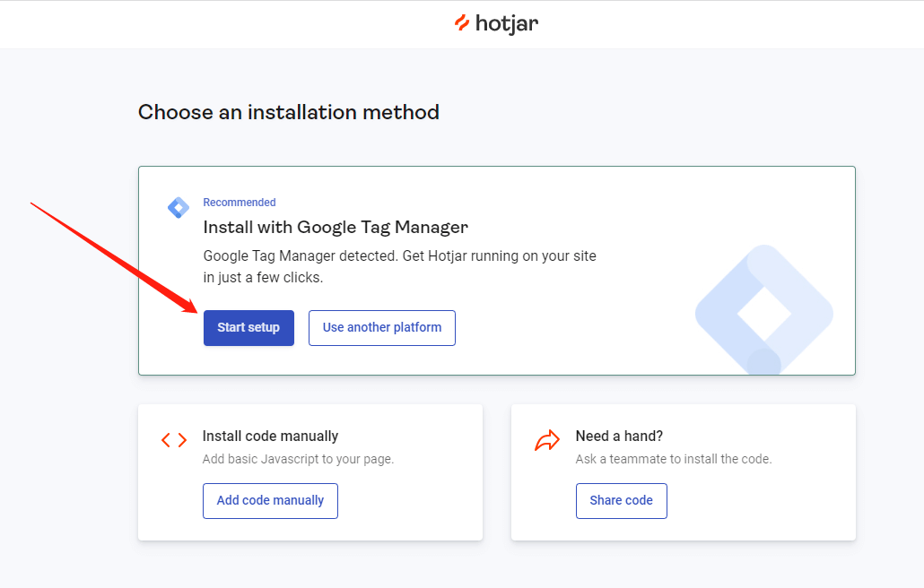Image resolution: width=924 pixels, height=588 pixels.
Task: Choose Use another platform button
Action: pyautogui.click(x=382, y=328)
